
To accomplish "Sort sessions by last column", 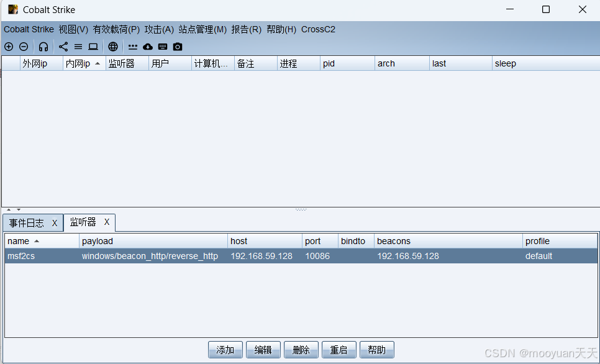I will 461,63.
